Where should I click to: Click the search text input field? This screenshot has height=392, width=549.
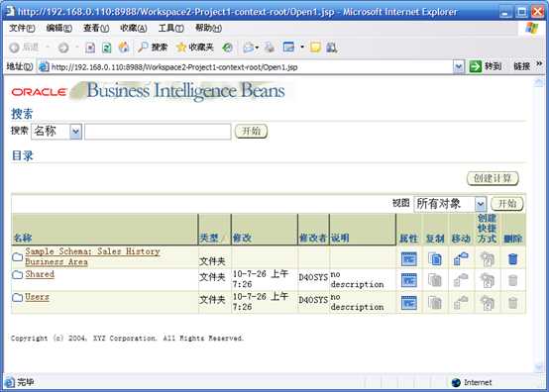coord(158,132)
